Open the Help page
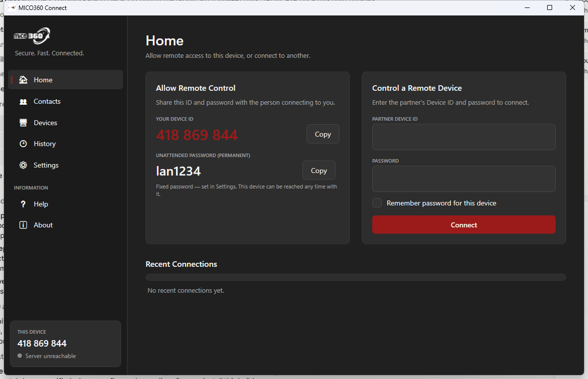The image size is (588, 379). click(x=66, y=204)
